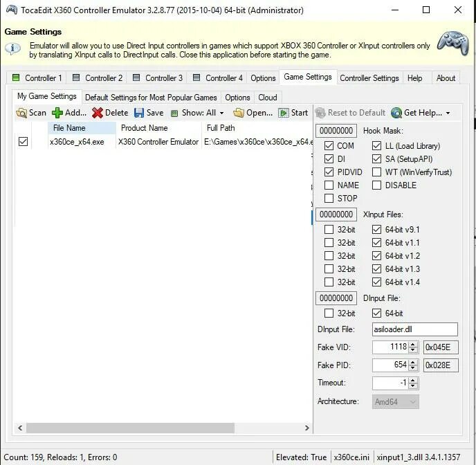
Task: Select the My Game Settings sub-tab
Action: pyautogui.click(x=47, y=96)
